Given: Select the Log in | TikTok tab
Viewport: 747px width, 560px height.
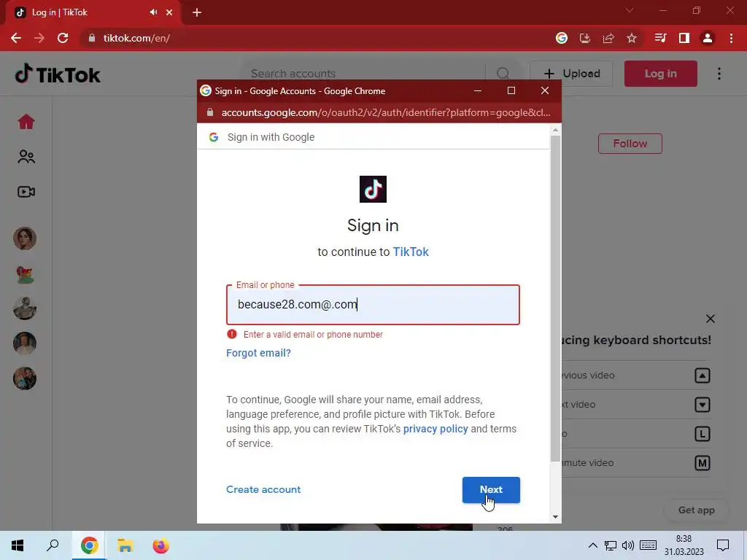Looking at the screenshot, I should [x=93, y=12].
